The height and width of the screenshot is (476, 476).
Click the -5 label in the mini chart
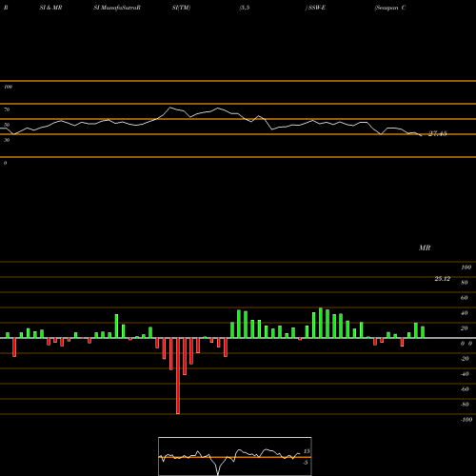tap(306, 463)
